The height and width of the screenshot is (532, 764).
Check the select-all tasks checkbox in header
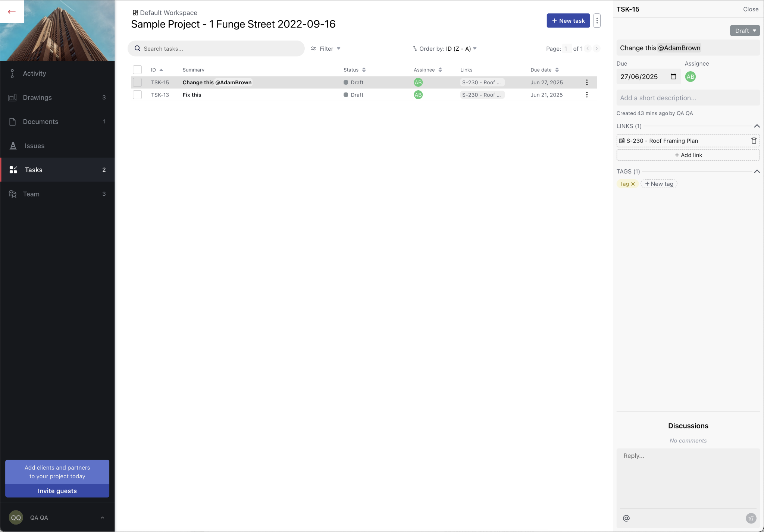(x=137, y=70)
